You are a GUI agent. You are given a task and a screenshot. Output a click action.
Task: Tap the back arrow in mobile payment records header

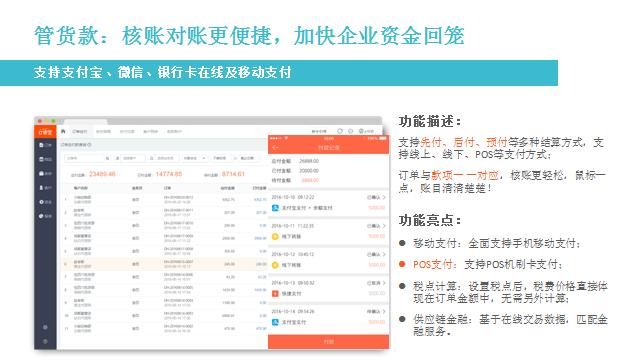coord(275,147)
